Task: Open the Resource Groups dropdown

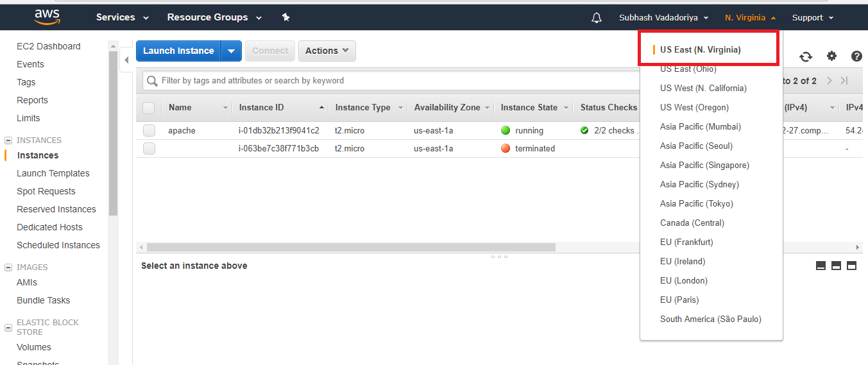Action: click(214, 17)
